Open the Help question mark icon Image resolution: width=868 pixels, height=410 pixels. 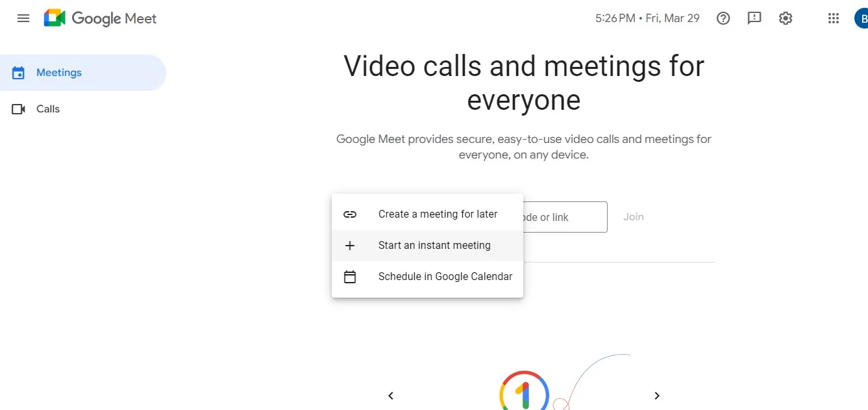point(723,18)
